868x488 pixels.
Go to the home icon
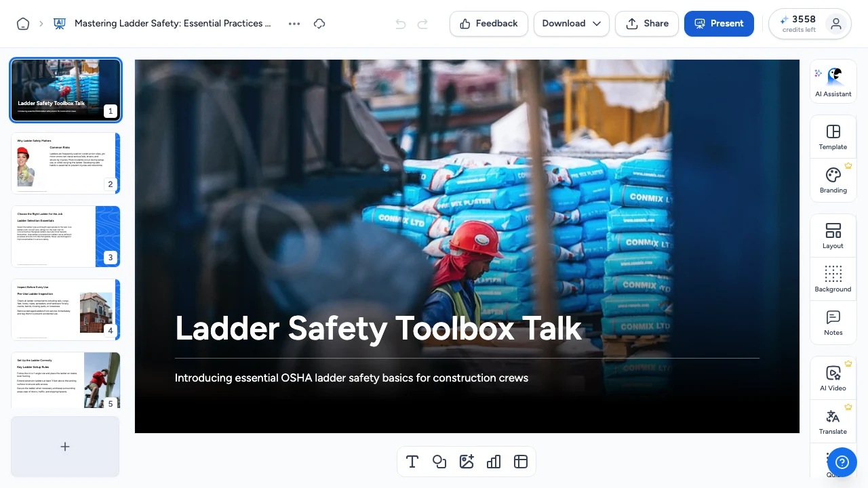pyautogui.click(x=23, y=24)
